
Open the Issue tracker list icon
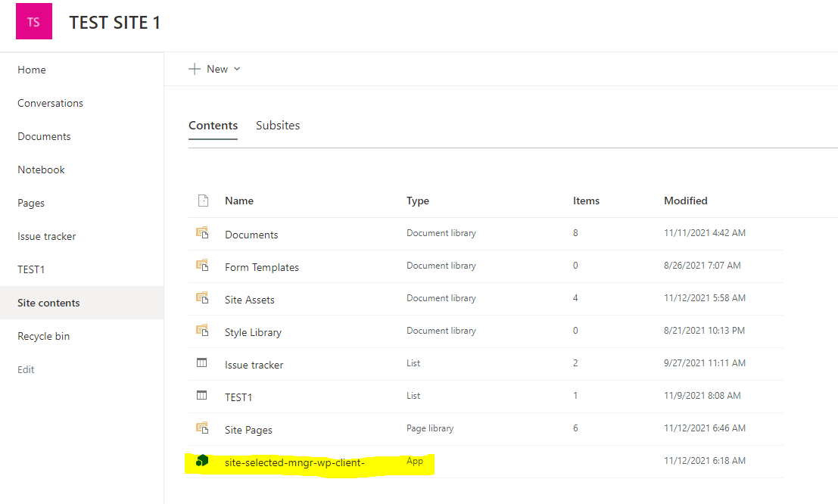pos(201,362)
